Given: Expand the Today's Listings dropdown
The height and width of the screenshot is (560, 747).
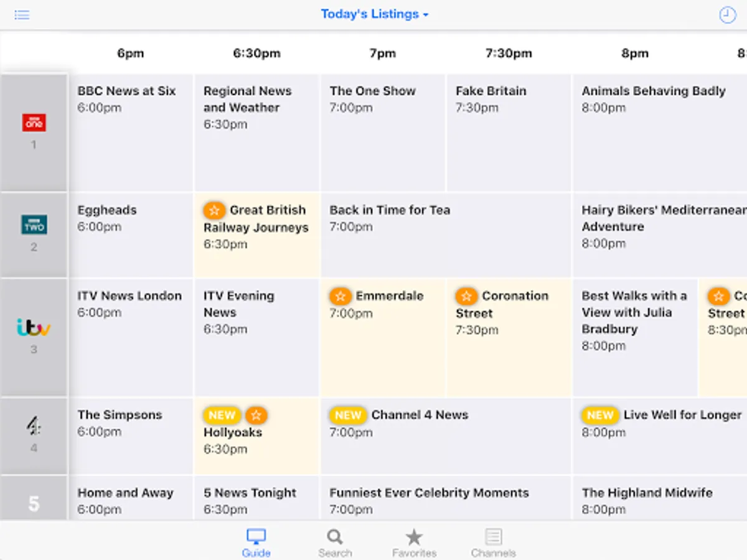Looking at the screenshot, I should (375, 14).
